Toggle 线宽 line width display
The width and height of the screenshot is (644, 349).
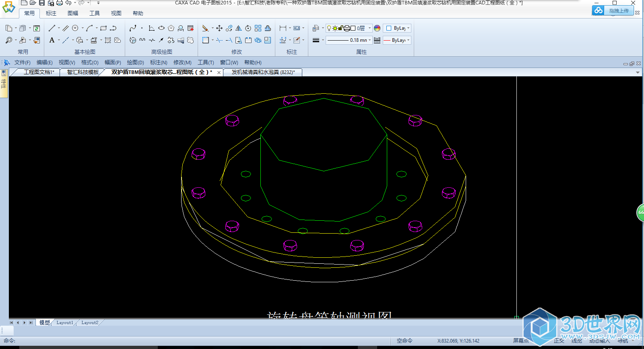(x=577, y=341)
